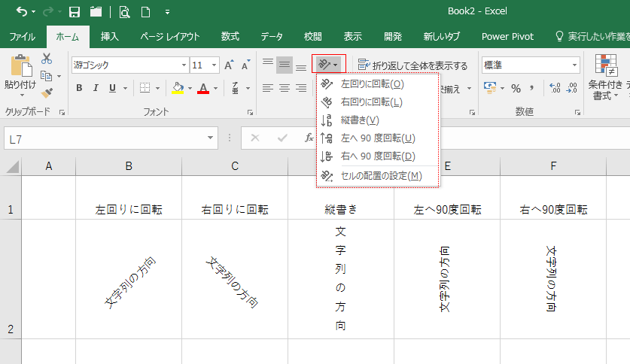This screenshot has height=364, width=630.
Task: Select 縦書き from the orientation menu
Action: pos(359,120)
